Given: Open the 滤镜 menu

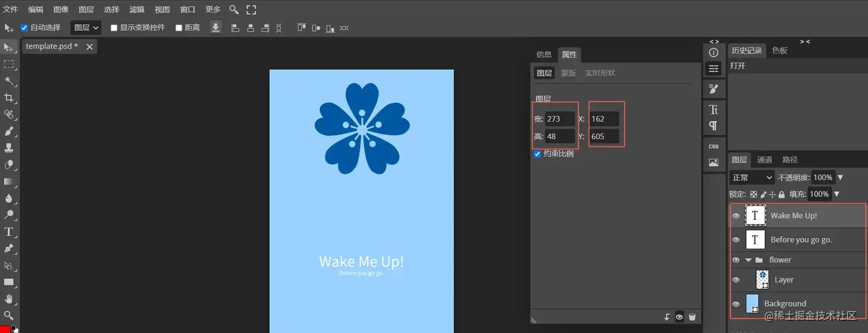Looking at the screenshot, I should (x=137, y=9).
